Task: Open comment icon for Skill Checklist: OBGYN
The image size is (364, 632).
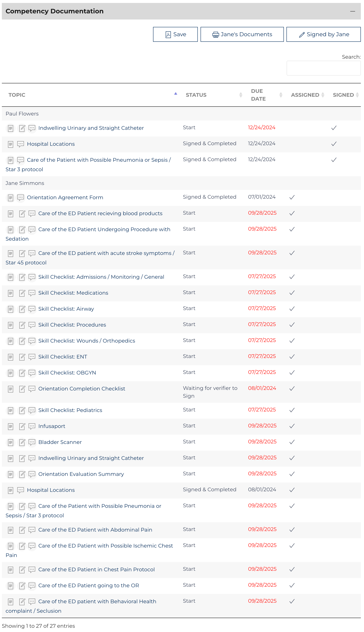Action: pos(32,373)
